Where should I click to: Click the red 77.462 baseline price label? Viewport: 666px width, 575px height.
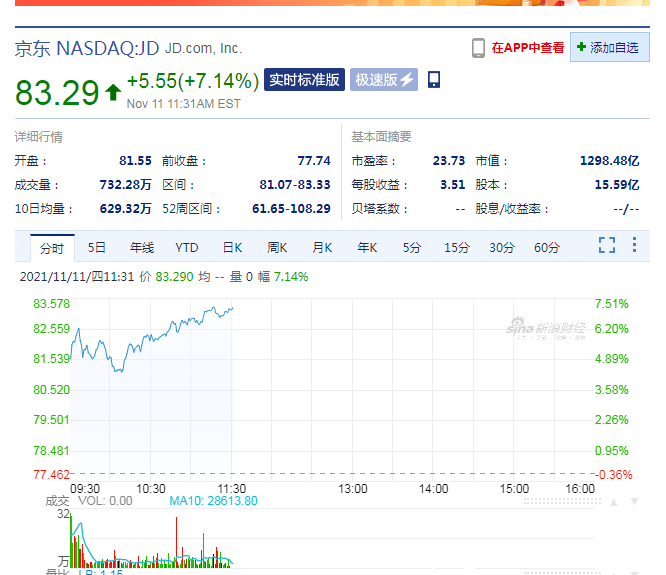click(x=51, y=475)
